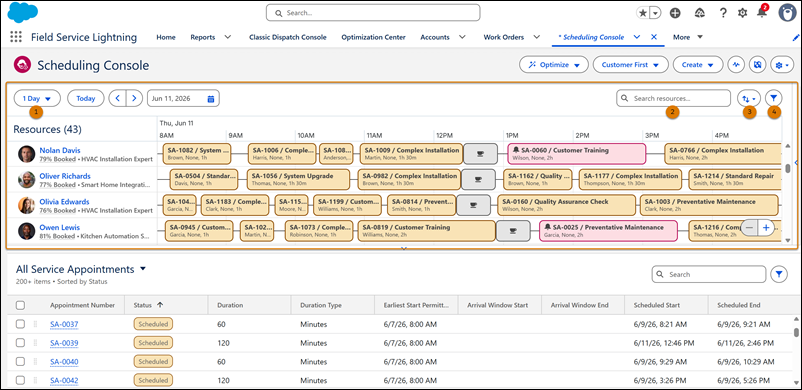Open the App Launcher grid icon

click(16, 37)
